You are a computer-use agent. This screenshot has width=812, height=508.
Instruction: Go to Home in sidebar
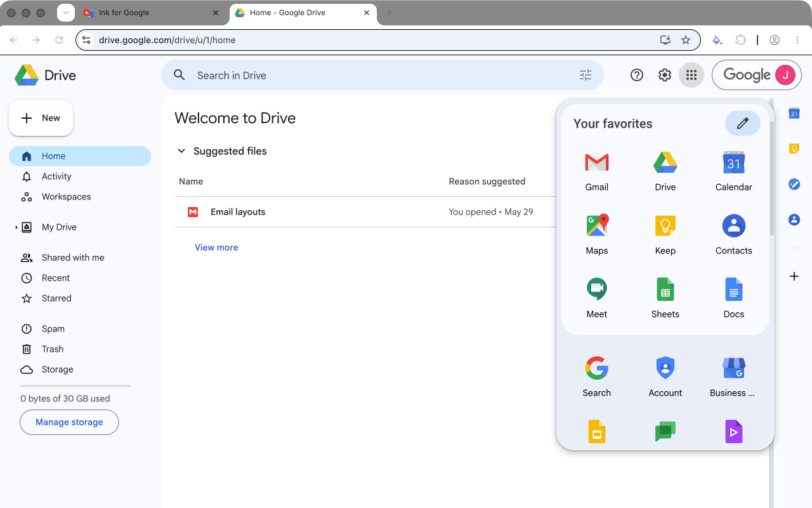(80, 156)
